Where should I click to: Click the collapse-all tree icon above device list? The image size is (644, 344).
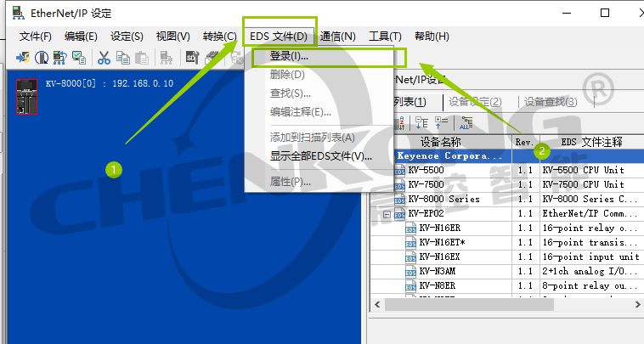(441, 123)
